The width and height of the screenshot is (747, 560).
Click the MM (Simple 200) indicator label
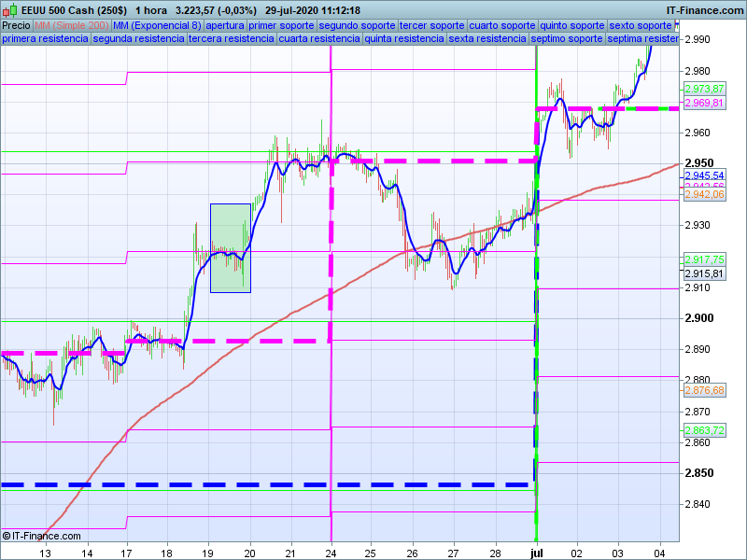coord(71,25)
